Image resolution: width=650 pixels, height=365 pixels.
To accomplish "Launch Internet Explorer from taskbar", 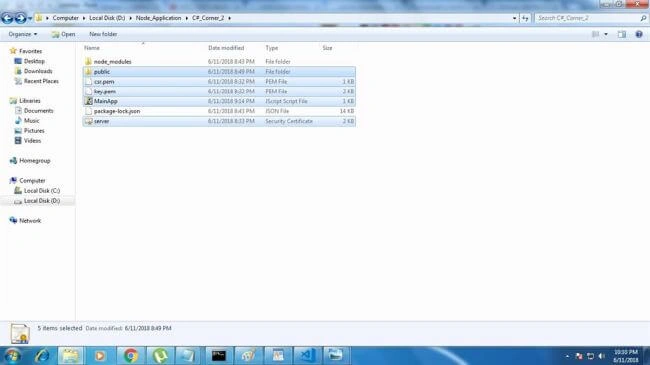I will tap(41, 355).
